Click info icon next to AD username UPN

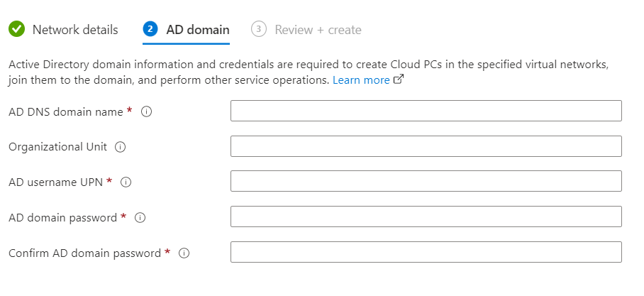pyautogui.click(x=126, y=182)
